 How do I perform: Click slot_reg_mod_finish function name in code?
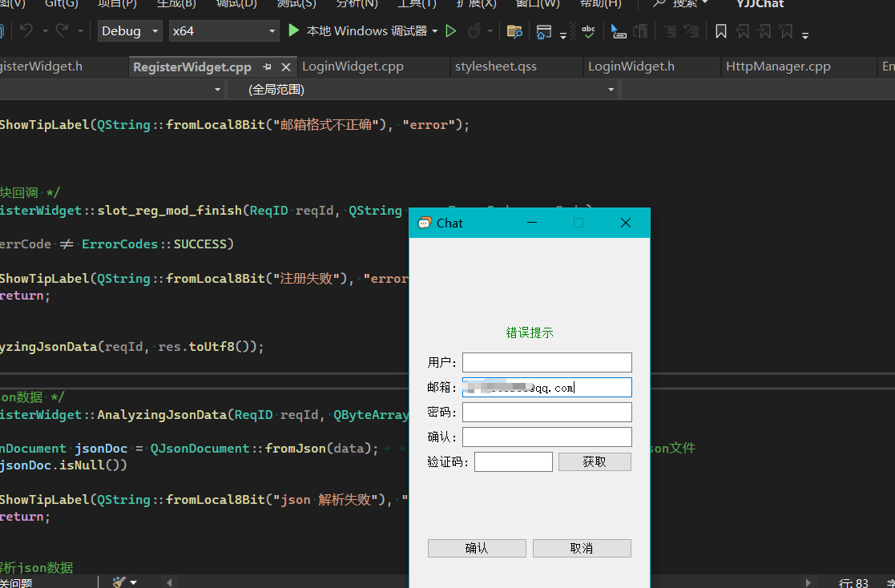(x=170, y=211)
